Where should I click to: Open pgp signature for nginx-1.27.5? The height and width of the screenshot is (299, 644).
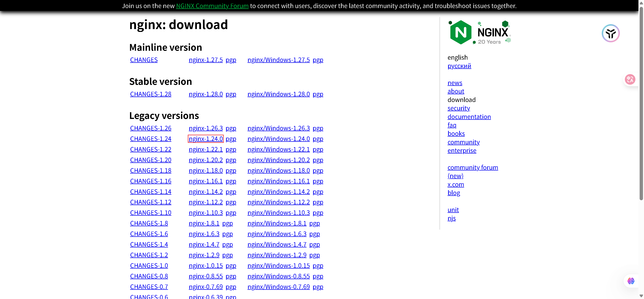tap(231, 60)
